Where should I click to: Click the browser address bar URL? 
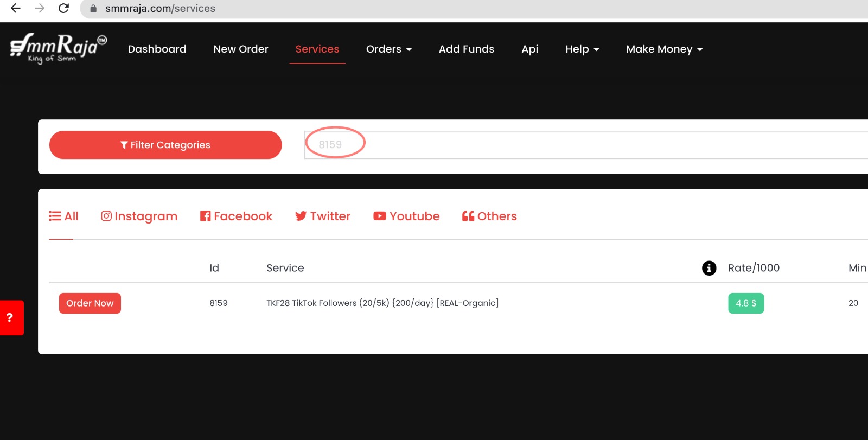point(160,9)
